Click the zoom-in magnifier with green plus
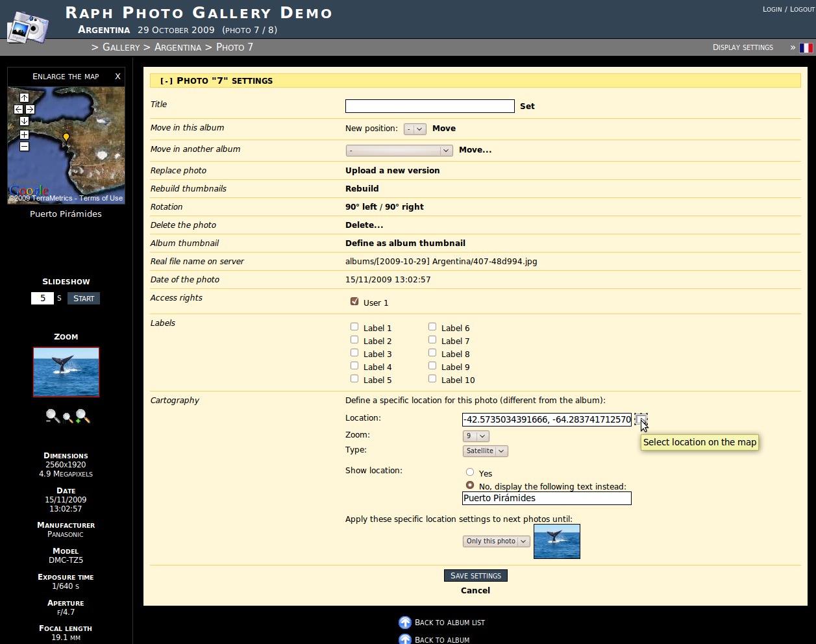 82,416
